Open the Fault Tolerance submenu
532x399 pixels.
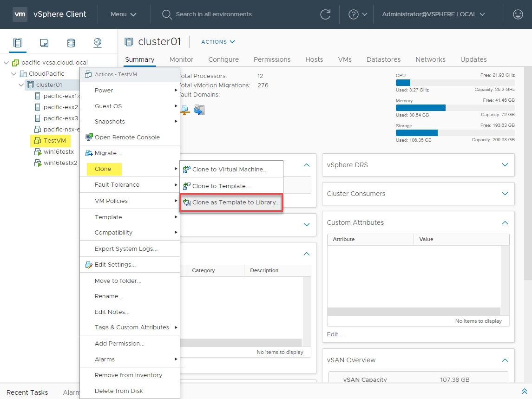(130, 184)
